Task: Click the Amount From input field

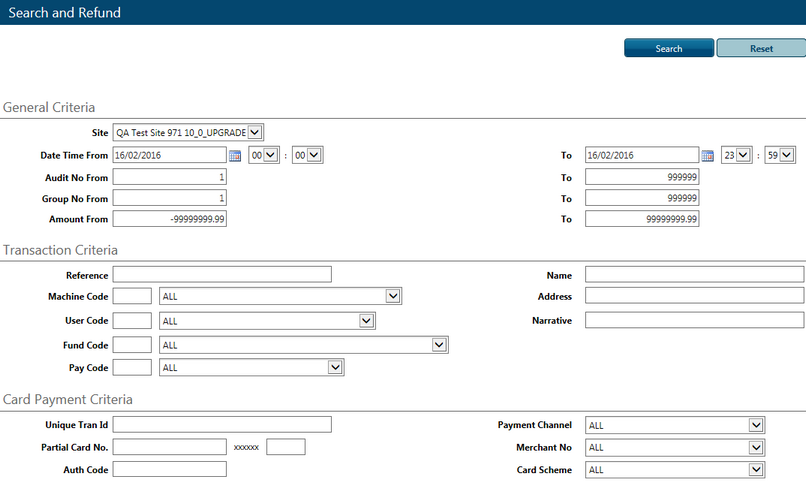Action: (170, 219)
